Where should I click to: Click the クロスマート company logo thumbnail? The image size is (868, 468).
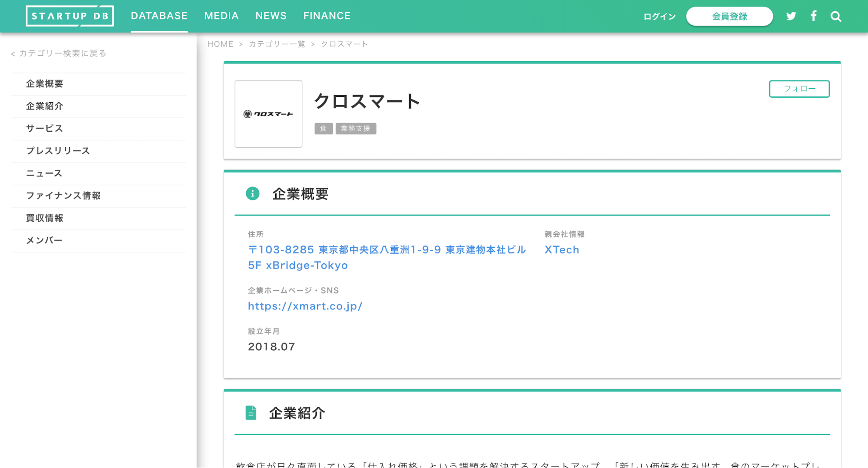point(268,114)
